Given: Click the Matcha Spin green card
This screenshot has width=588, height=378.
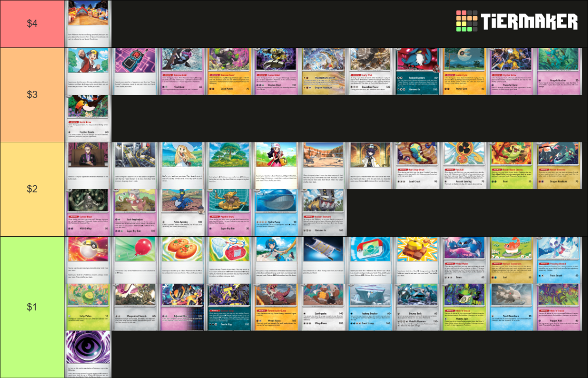Looking at the screenshot, I should 465,307.
